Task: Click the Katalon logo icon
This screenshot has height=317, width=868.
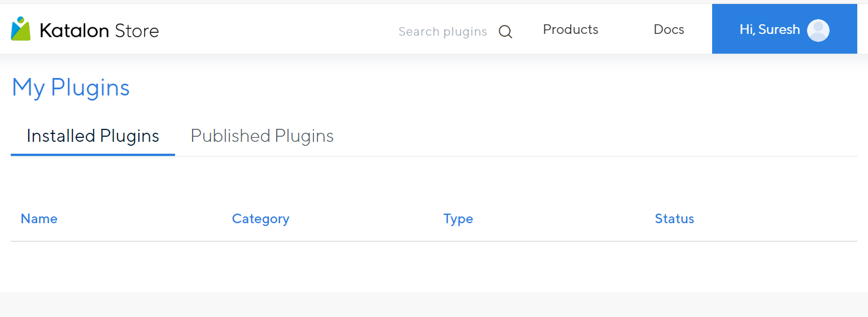Action: click(x=20, y=29)
